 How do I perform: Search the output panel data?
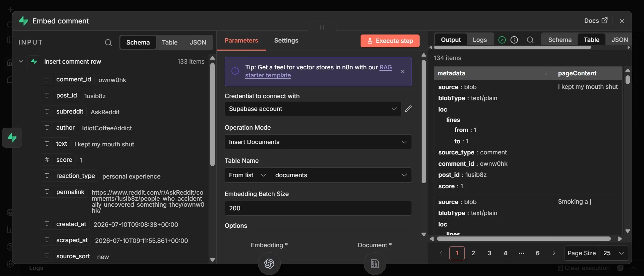530,40
